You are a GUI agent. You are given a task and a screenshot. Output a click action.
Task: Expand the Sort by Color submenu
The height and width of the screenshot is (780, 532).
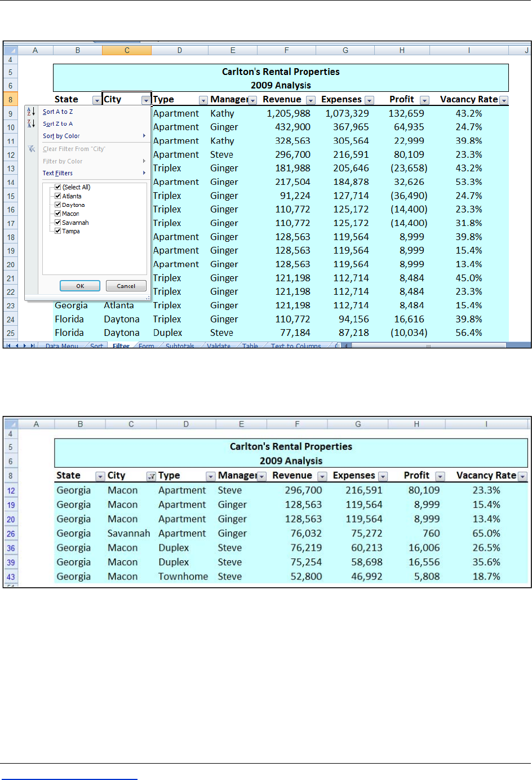94,136
